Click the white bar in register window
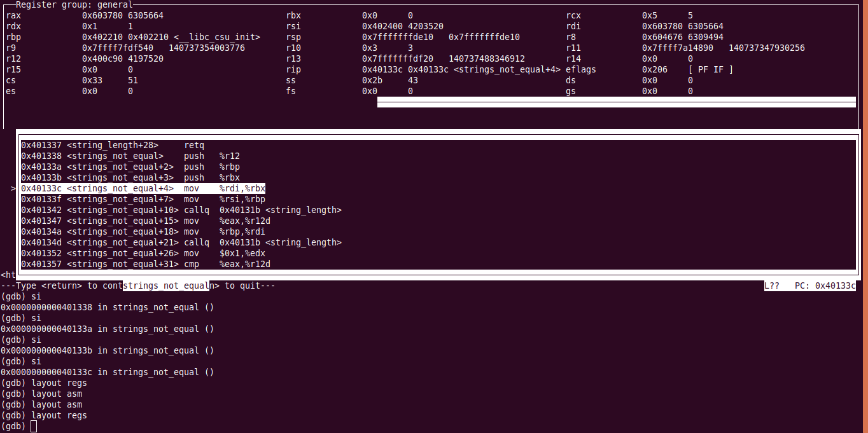This screenshot has height=433, width=868. 617,102
